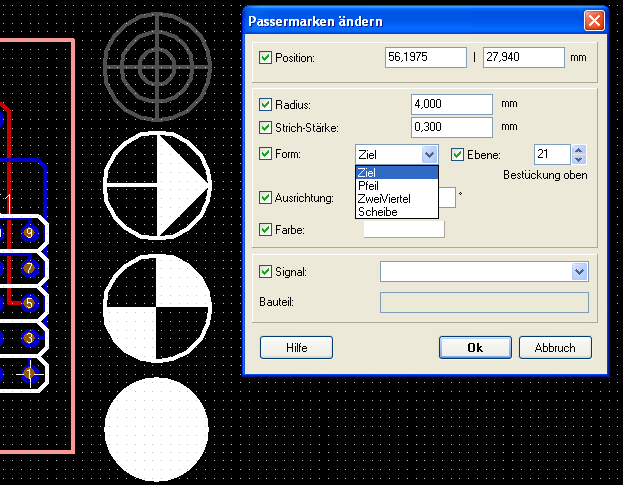The image size is (623, 485).
Task: Select pad number 7 on the connector
Action: point(29,268)
